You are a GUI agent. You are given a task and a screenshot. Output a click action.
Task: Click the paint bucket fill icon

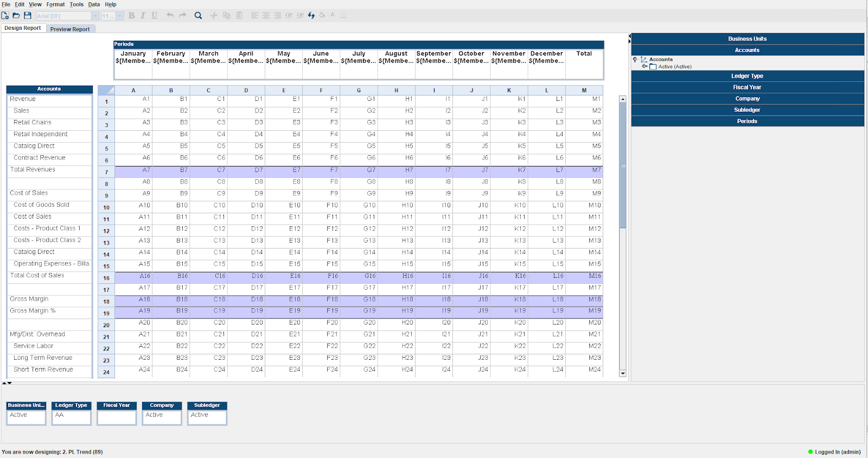click(x=322, y=16)
